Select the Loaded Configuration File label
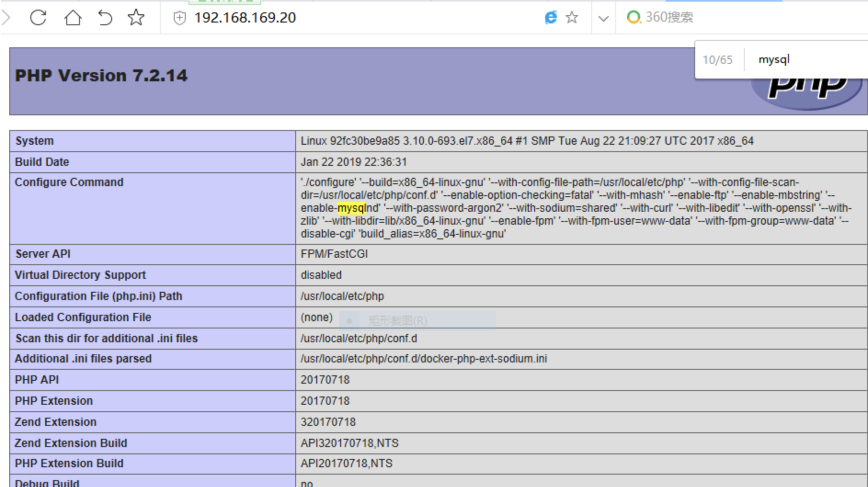Image resolution: width=868 pixels, height=487 pixels. 83,317
